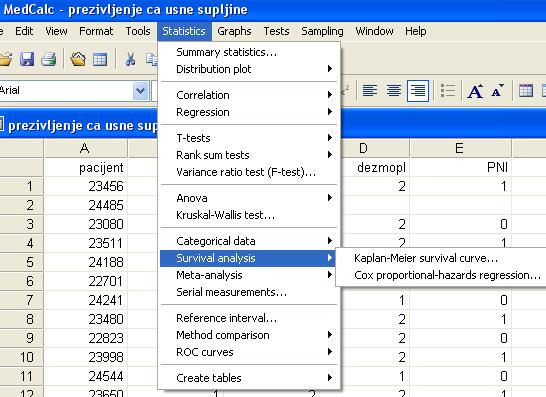Expand Method comparison submenu
This screenshot has width=546, height=397.
point(250,335)
